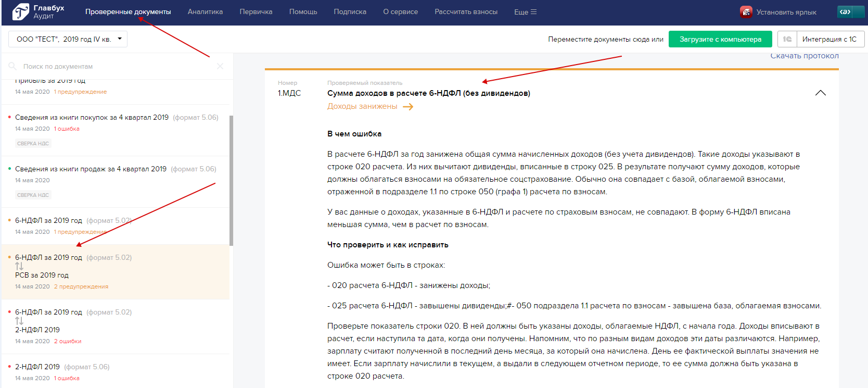Open Рассчитать взносы calculator
This screenshot has height=388, width=868.
coord(466,11)
